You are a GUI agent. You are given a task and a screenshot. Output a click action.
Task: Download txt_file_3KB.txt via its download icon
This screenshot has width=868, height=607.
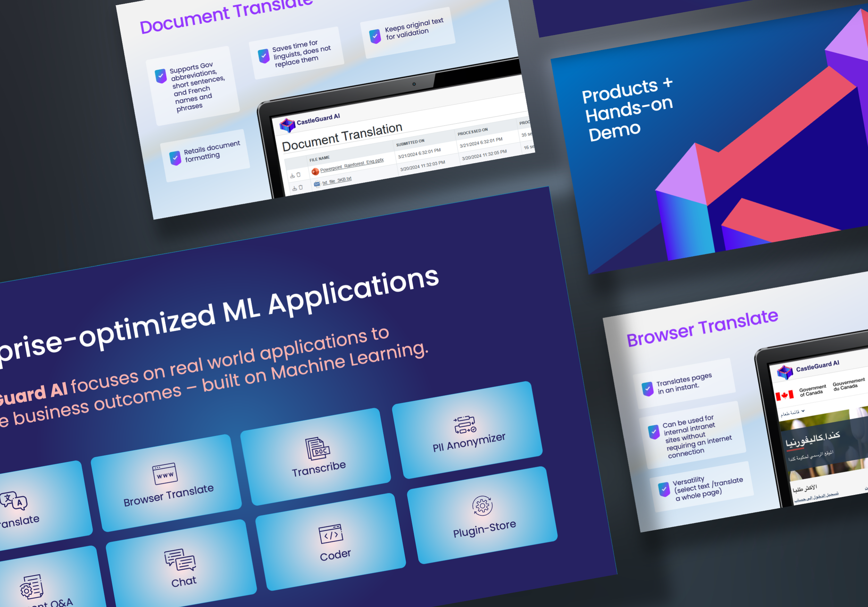[295, 188]
